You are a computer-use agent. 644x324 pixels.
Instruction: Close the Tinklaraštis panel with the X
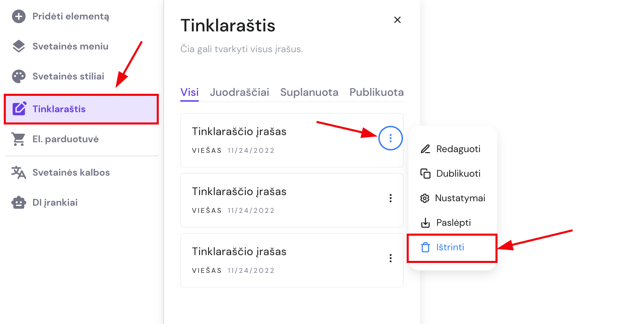397,20
